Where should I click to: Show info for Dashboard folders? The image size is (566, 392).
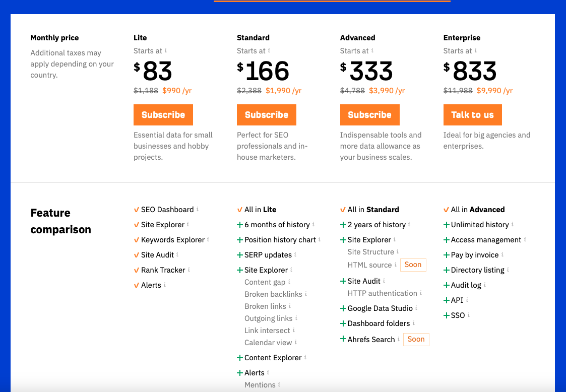pyautogui.click(x=414, y=323)
